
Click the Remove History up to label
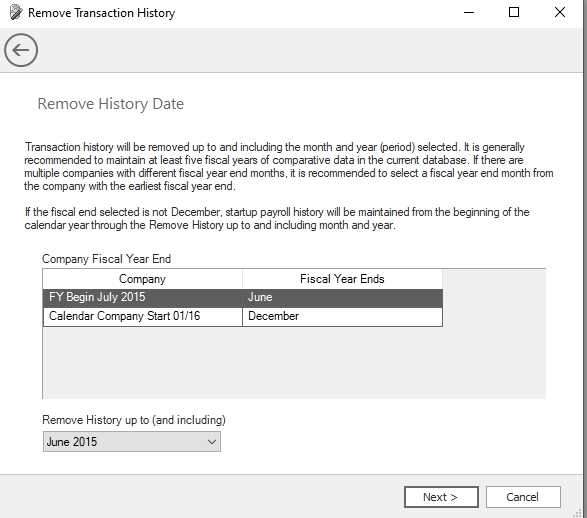tap(134, 420)
